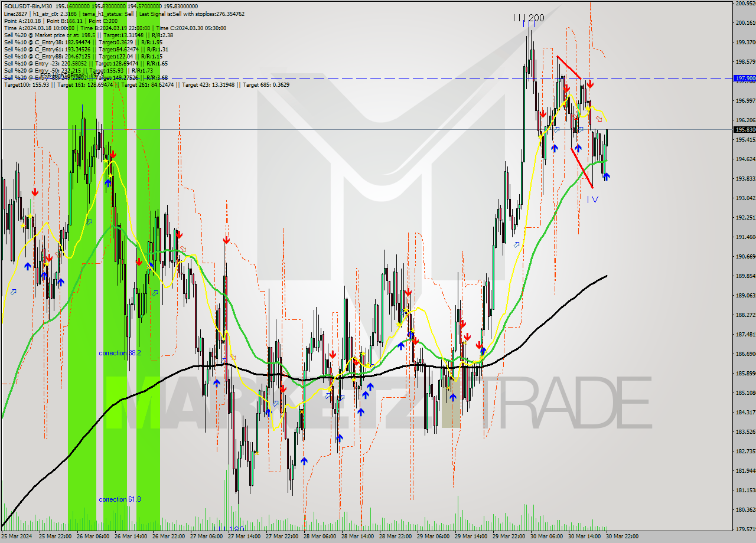
Task: Click the '25 Mar 2024' date label
Action: coord(16,537)
